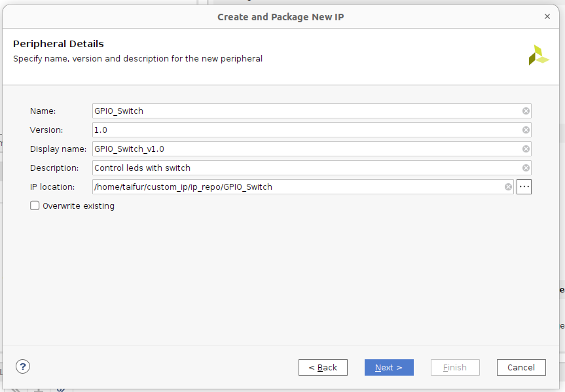Clear the Version field via its clear icon
This screenshot has width=565, height=392.
526,130
